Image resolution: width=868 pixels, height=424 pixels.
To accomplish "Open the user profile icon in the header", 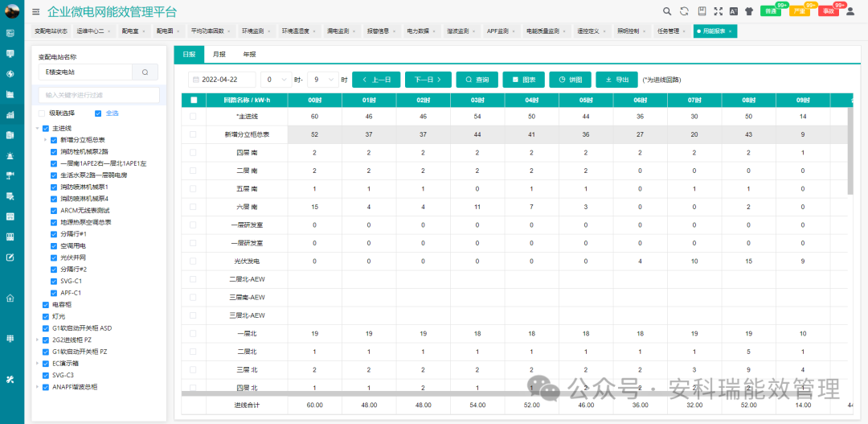I will (850, 11).
